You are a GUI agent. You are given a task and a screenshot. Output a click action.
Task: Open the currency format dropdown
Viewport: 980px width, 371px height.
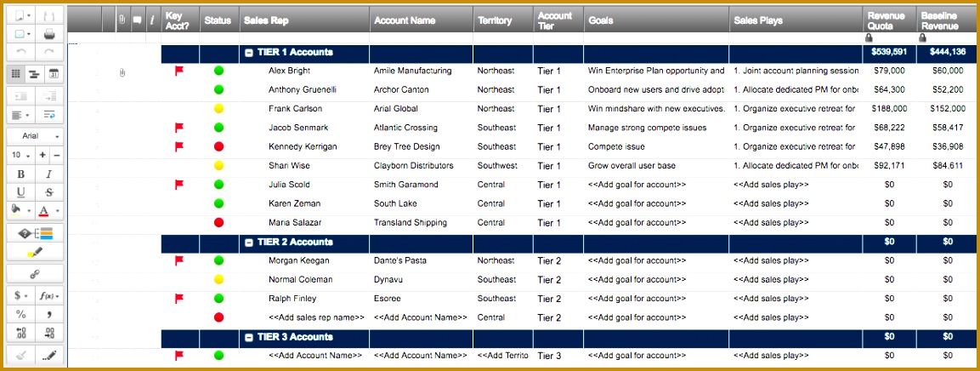(20, 296)
